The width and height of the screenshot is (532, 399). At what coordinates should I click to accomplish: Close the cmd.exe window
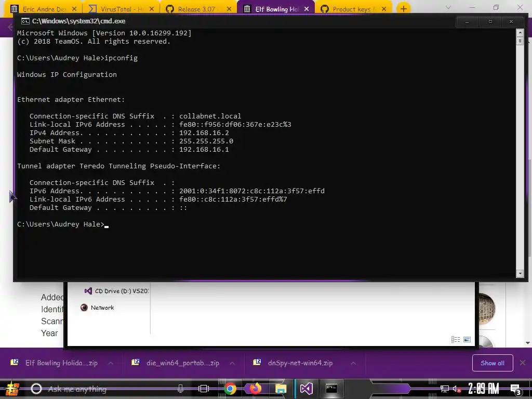(x=511, y=22)
